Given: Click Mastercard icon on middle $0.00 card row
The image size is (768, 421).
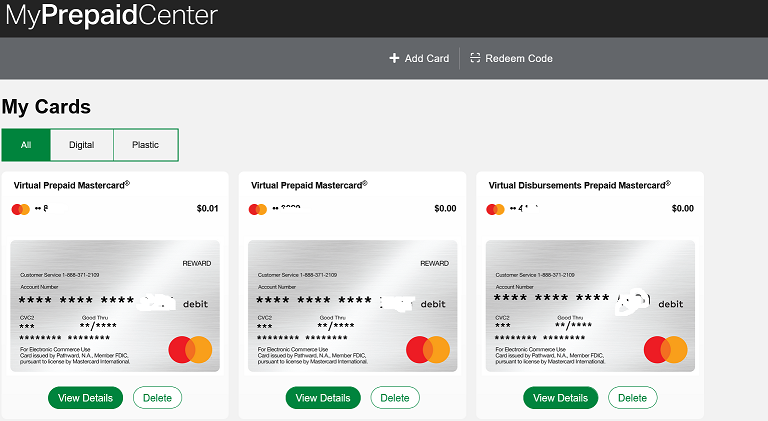Looking at the screenshot, I should [258, 210].
